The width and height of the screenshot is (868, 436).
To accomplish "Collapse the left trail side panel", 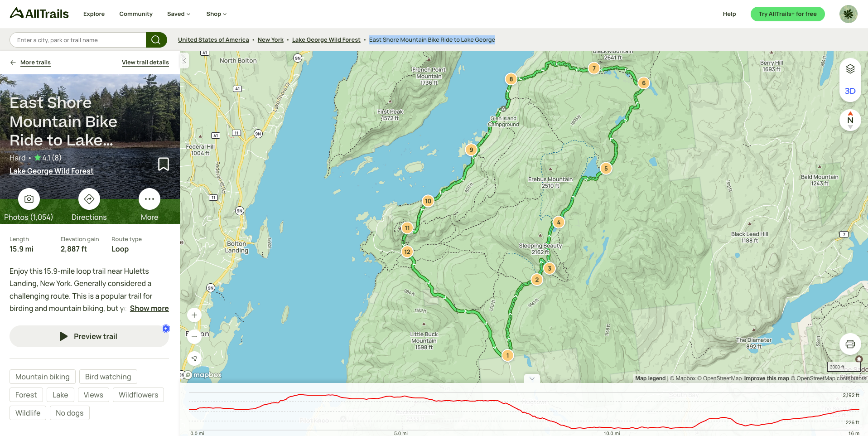I will coord(184,60).
